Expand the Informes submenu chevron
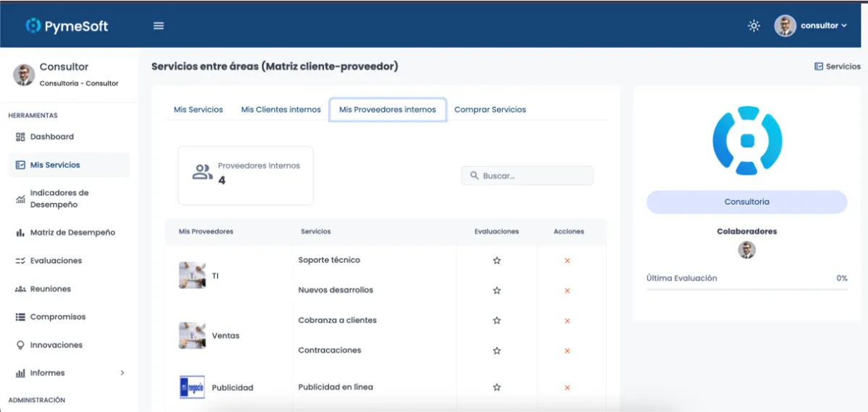 pos(122,373)
